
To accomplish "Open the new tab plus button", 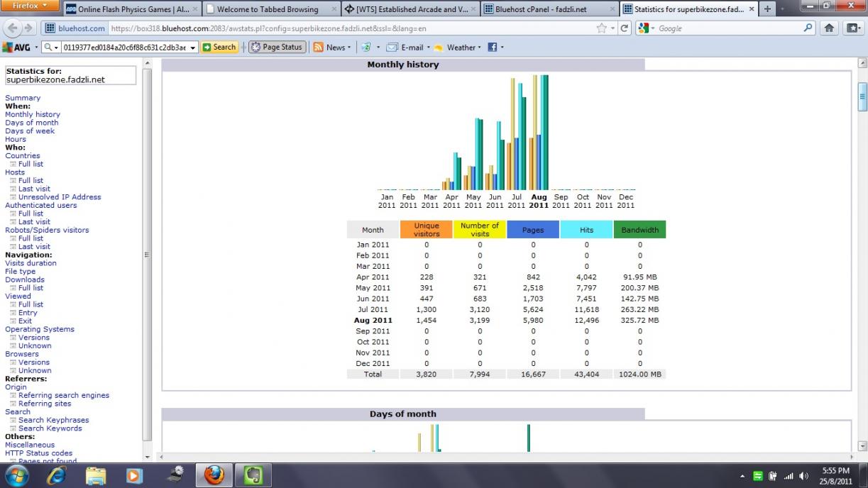I will pyautogui.click(x=767, y=9).
